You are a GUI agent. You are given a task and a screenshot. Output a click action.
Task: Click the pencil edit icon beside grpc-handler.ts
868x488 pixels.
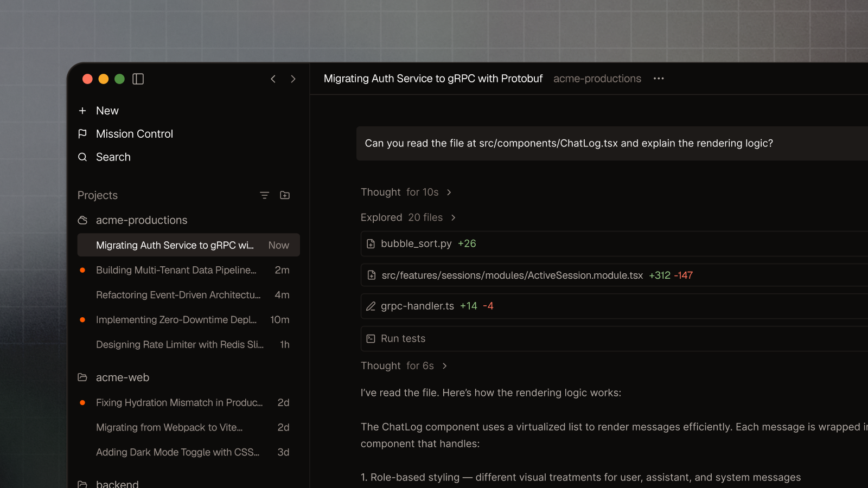(x=371, y=306)
